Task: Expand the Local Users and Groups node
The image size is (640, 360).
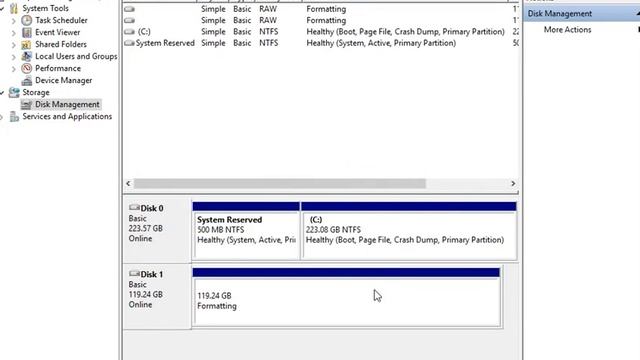Action: tap(13, 57)
